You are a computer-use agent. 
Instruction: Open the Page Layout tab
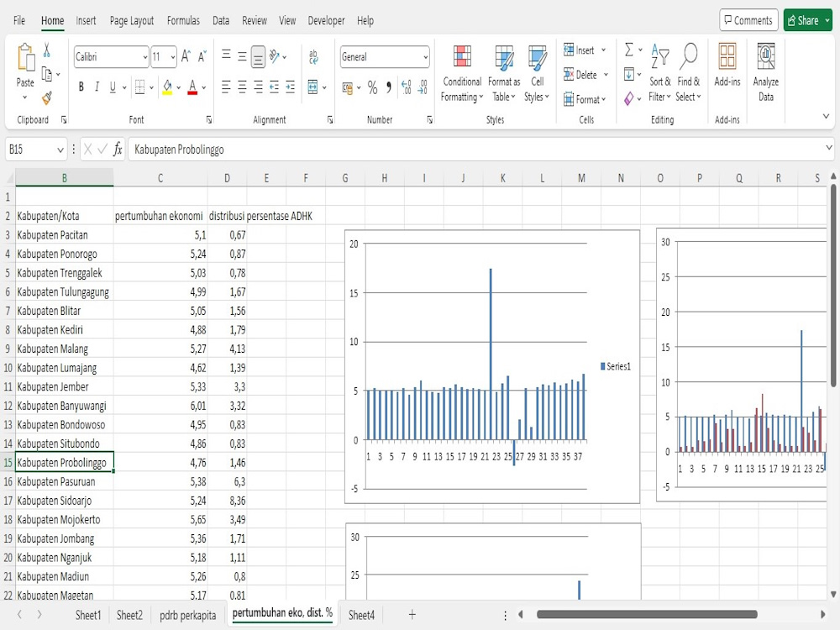click(132, 20)
